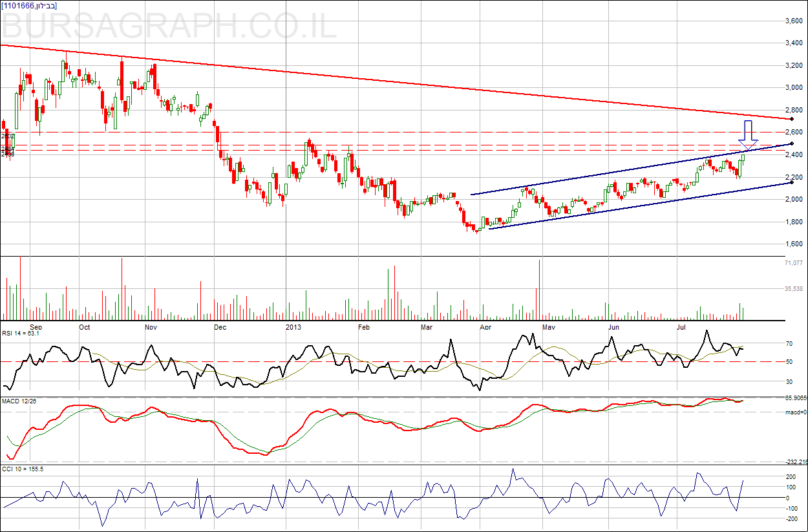Click the 71,077 volume scale value

pyautogui.click(x=792, y=263)
